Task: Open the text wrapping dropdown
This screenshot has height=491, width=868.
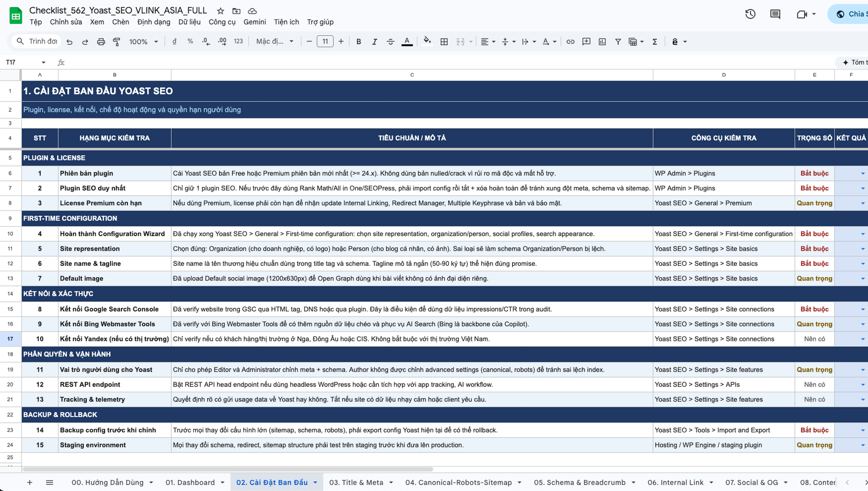Action: 528,41
